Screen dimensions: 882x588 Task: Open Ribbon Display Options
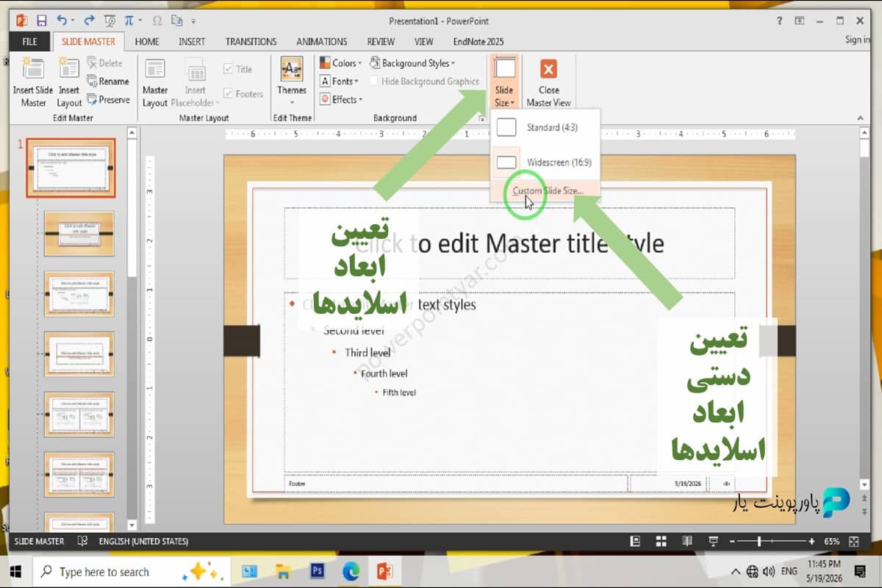click(x=800, y=21)
